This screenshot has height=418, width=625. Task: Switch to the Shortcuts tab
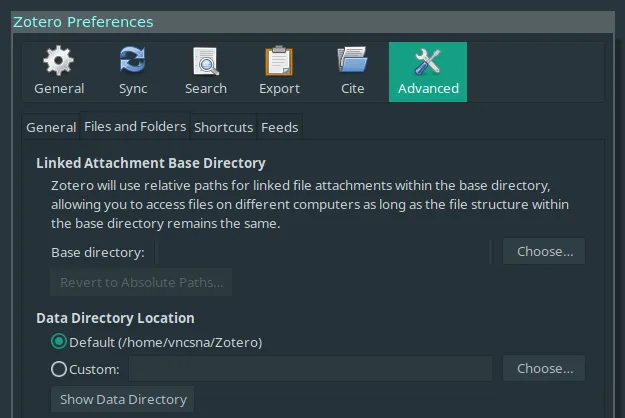224,128
